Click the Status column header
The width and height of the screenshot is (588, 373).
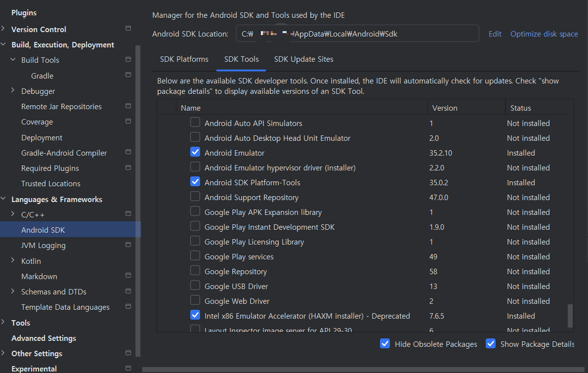pyautogui.click(x=536, y=108)
